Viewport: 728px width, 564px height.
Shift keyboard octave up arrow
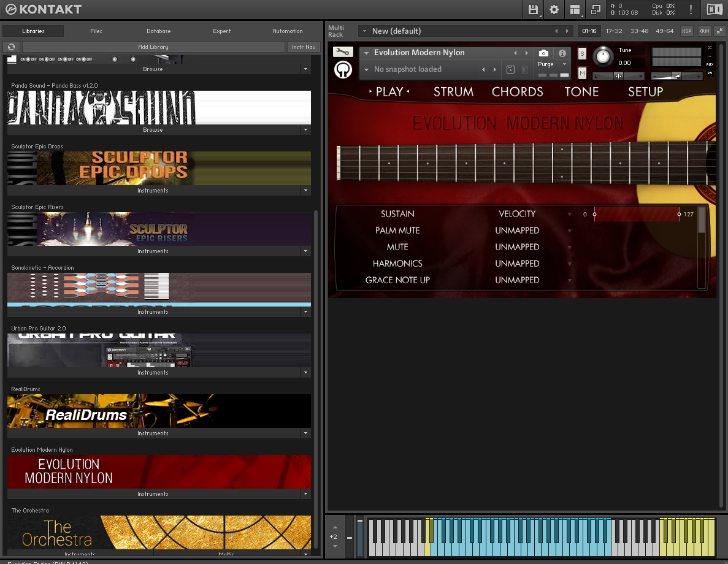click(x=335, y=527)
